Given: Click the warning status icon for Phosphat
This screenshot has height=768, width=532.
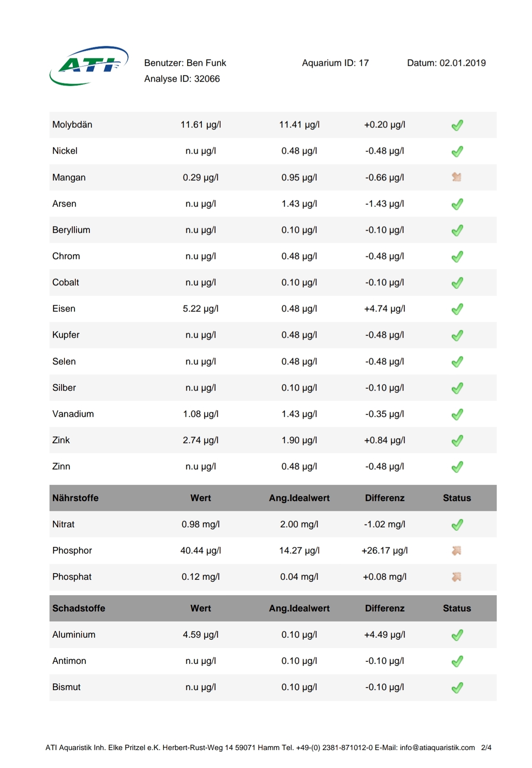Looking at the screenshot, I should (x=457, y=577).
